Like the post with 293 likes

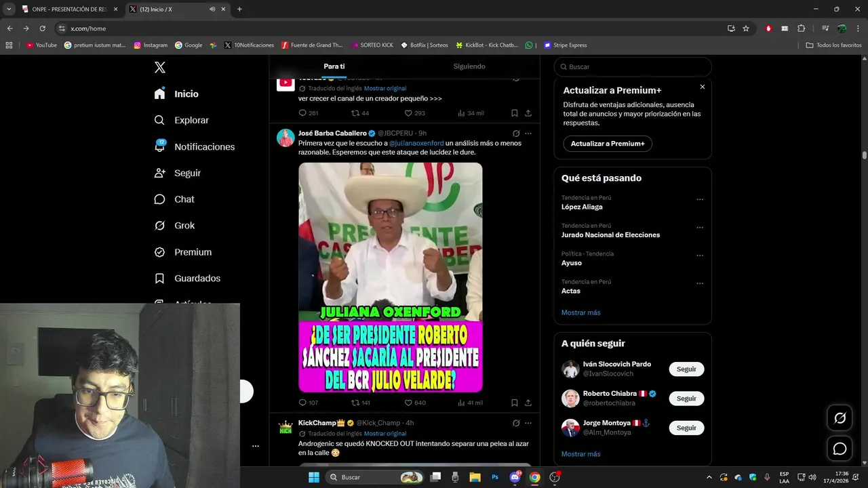pyautogui.click(x=414, y=113)
